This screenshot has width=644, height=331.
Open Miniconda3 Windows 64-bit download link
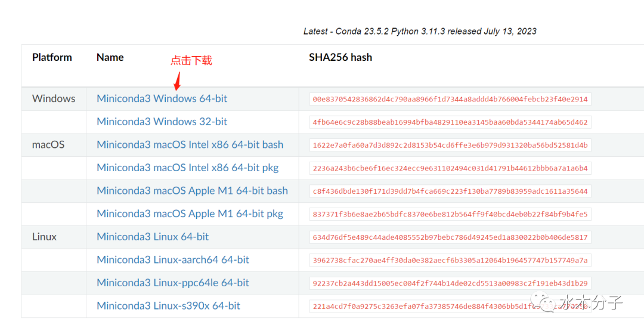tap(162, 98)
